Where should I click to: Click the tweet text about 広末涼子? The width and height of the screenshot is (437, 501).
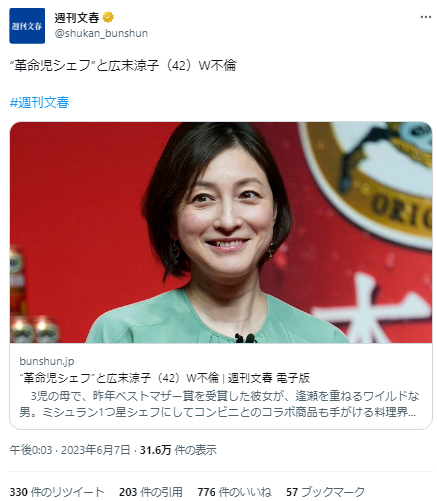123,65
